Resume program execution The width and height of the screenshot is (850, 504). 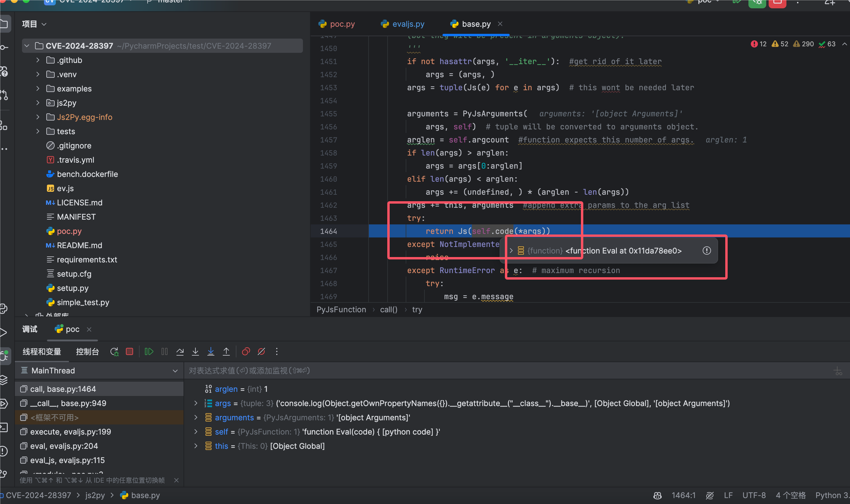pos(149,351)
